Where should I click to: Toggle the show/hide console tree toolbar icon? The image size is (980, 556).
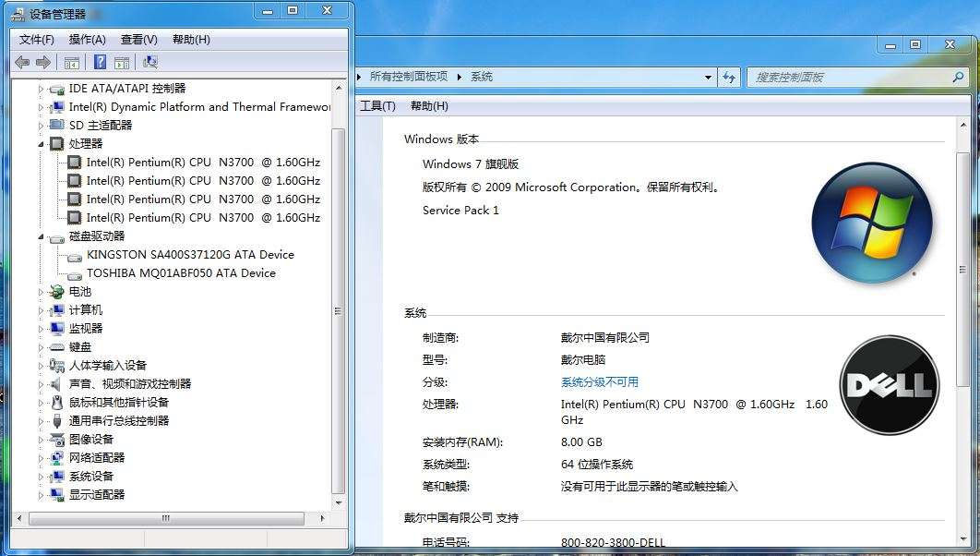pos(72,63)
